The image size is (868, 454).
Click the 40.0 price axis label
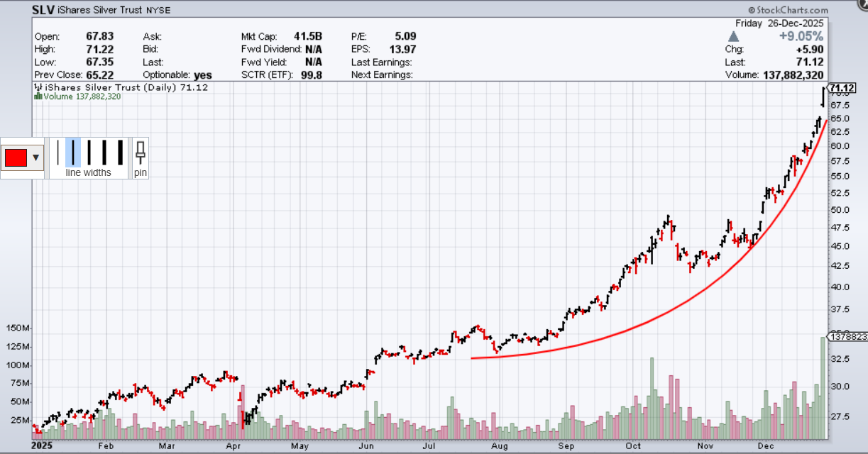840,287
